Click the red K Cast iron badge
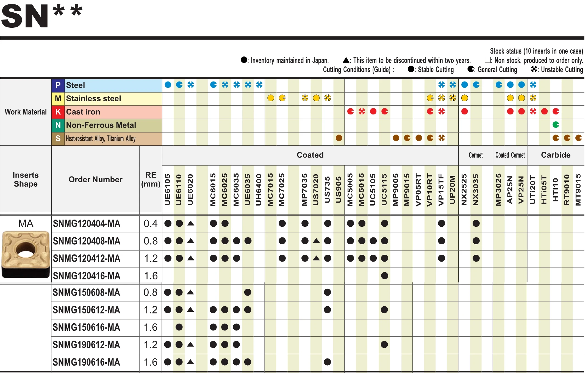588x373 pixels. click(58, 112)
